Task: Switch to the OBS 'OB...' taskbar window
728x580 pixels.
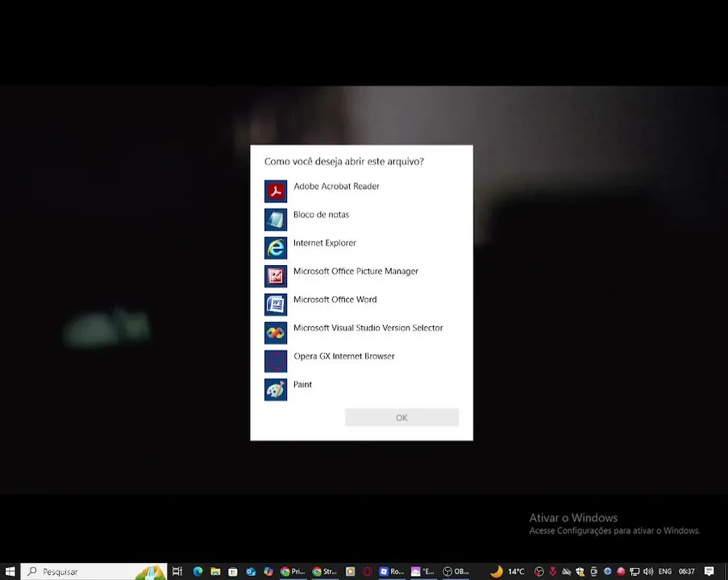Action: point(456,571)
